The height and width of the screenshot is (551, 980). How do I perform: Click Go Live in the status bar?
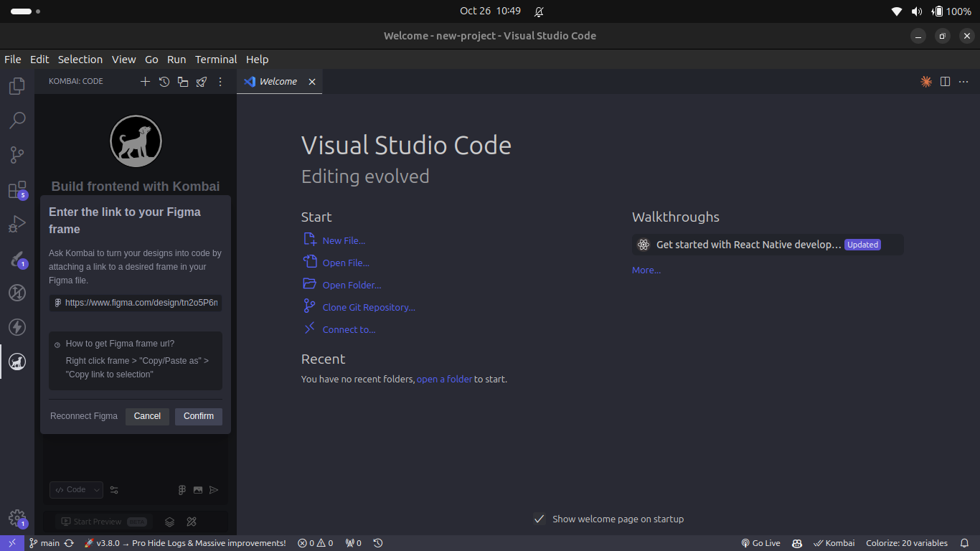[x=760, y=543]
